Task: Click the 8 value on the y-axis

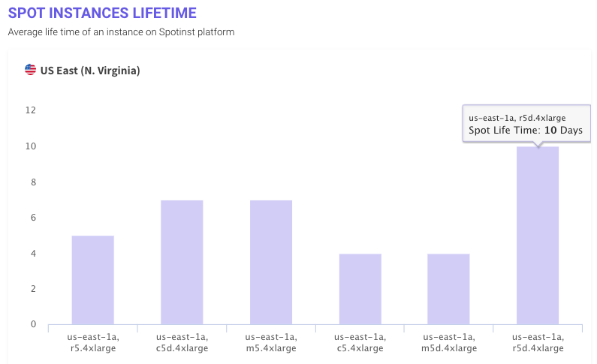Action: click(33, 182)
